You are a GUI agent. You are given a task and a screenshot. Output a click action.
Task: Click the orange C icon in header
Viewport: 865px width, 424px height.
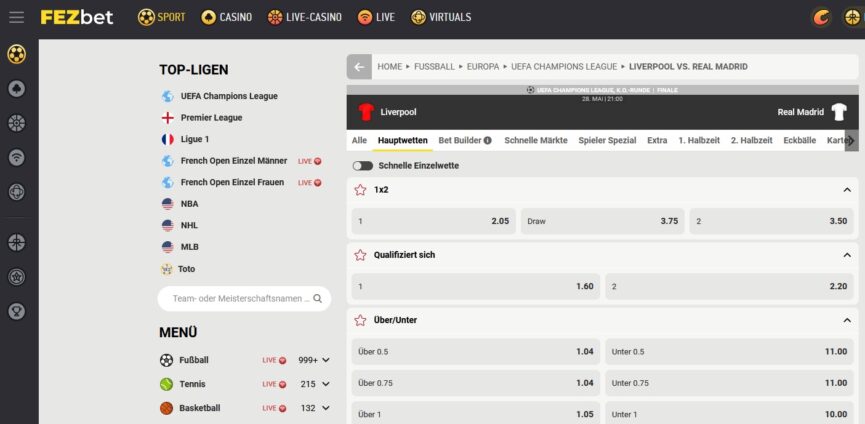[x=821, y=18]
